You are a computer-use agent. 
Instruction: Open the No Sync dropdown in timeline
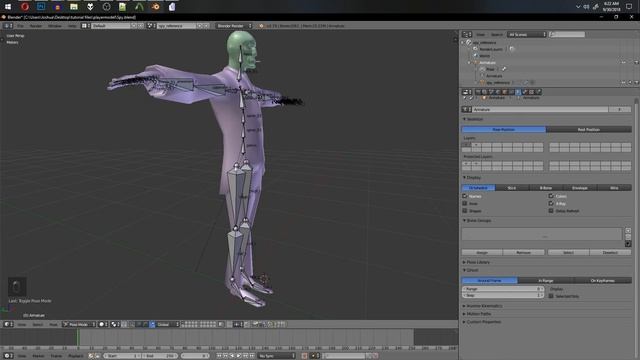[277, 356]
